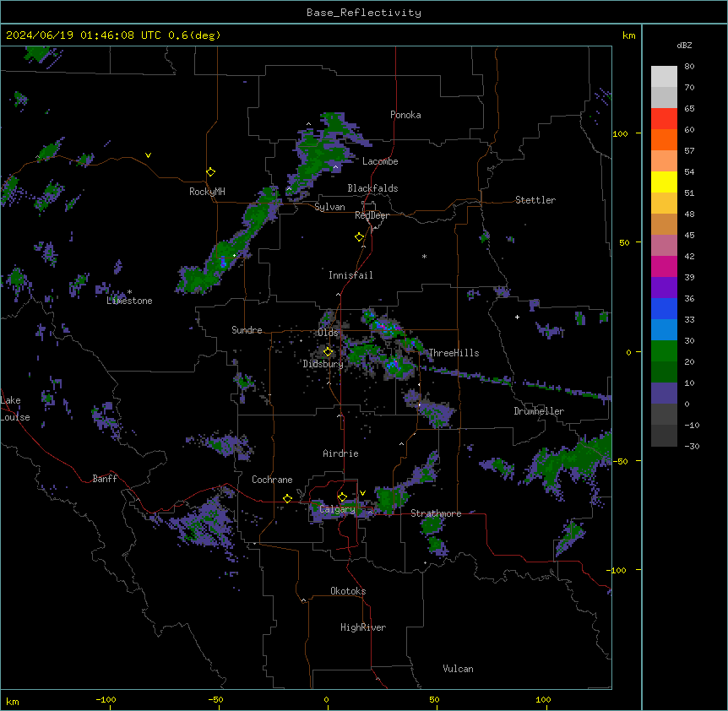Click the dark orange swatch below 60

tap(664, 139)
